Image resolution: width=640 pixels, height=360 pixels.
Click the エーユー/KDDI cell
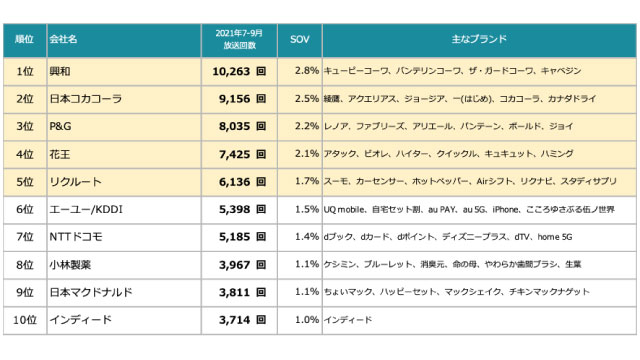pos(124,210)
